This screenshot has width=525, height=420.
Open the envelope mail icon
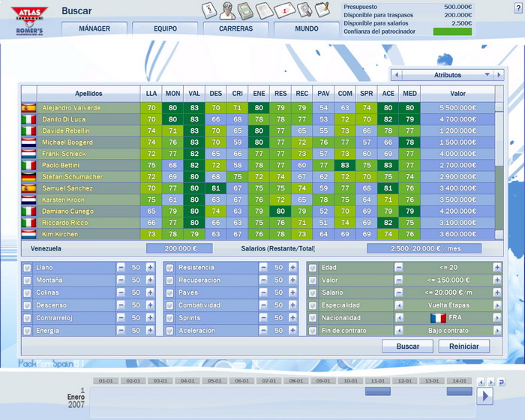pyautogui.click(x=284, y=10)
